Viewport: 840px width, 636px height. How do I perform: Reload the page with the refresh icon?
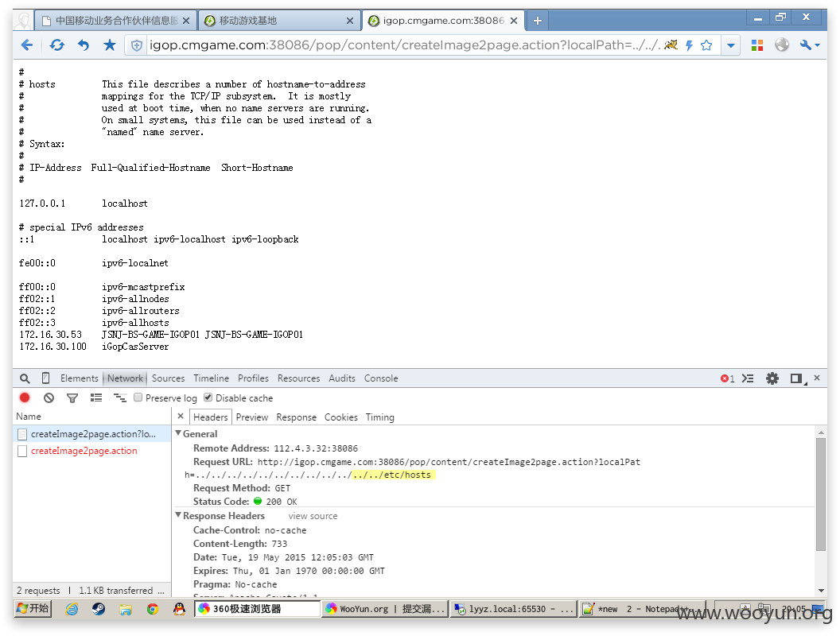pyautogui.click(x=56, y=45)
